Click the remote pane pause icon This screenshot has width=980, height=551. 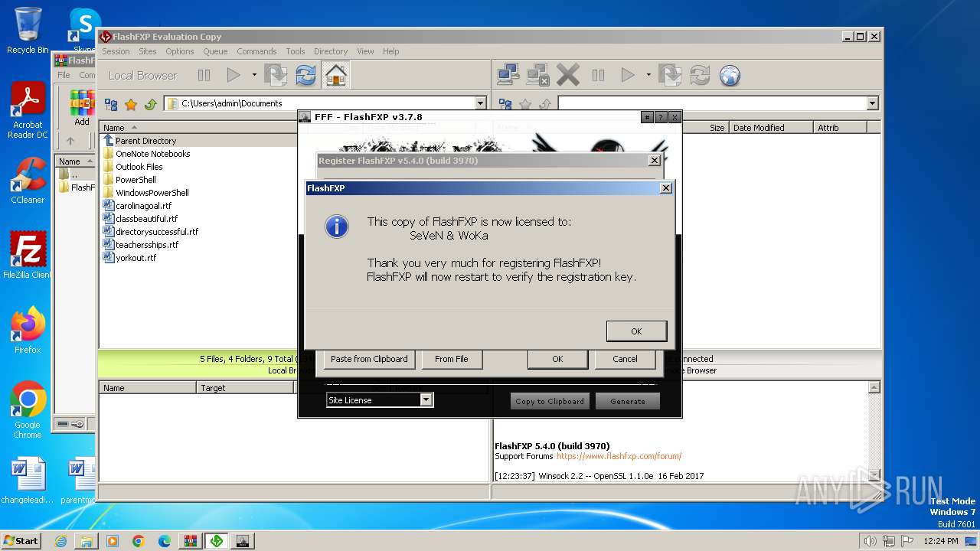(x=598, y=75)
